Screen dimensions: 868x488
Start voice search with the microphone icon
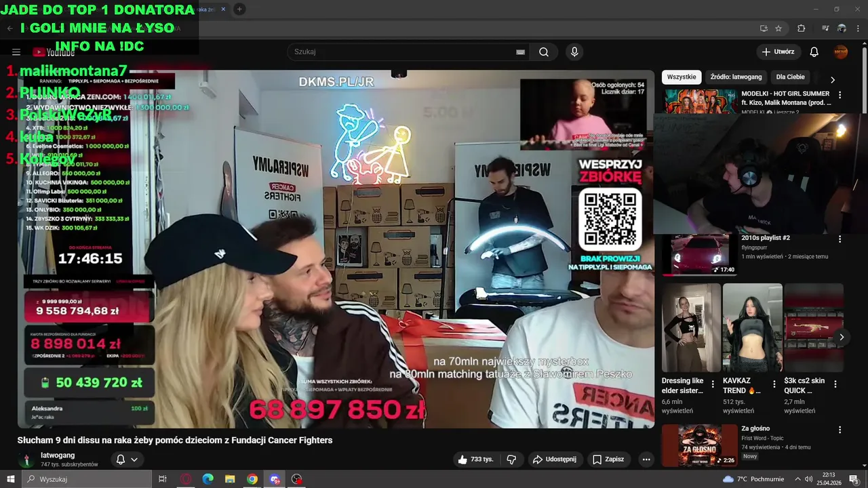tap(574, 52)
